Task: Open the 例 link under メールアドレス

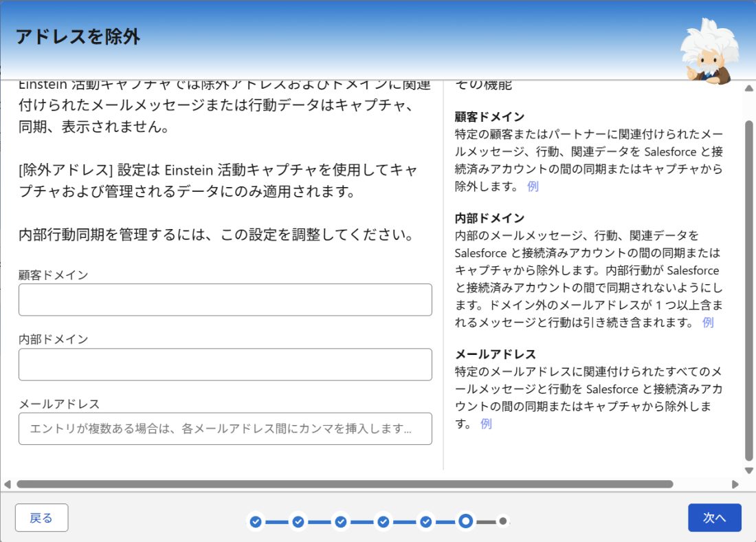Action: (x=486, y=424)
